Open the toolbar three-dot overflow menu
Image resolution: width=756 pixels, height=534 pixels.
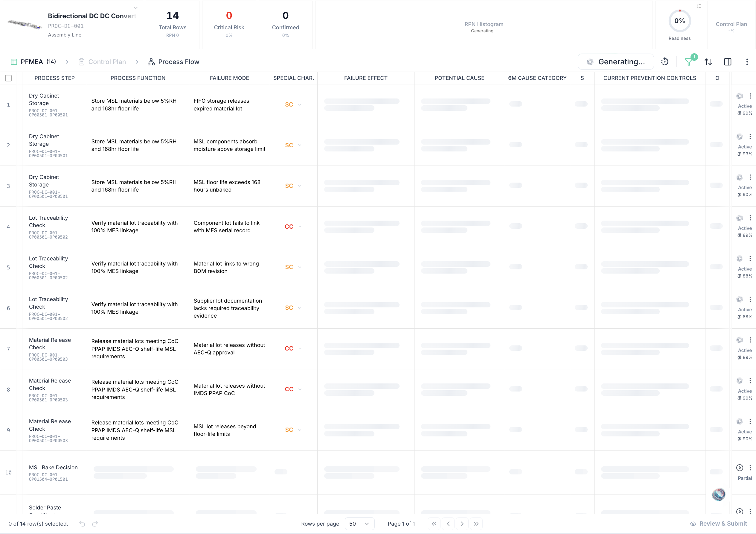[747, 62]
